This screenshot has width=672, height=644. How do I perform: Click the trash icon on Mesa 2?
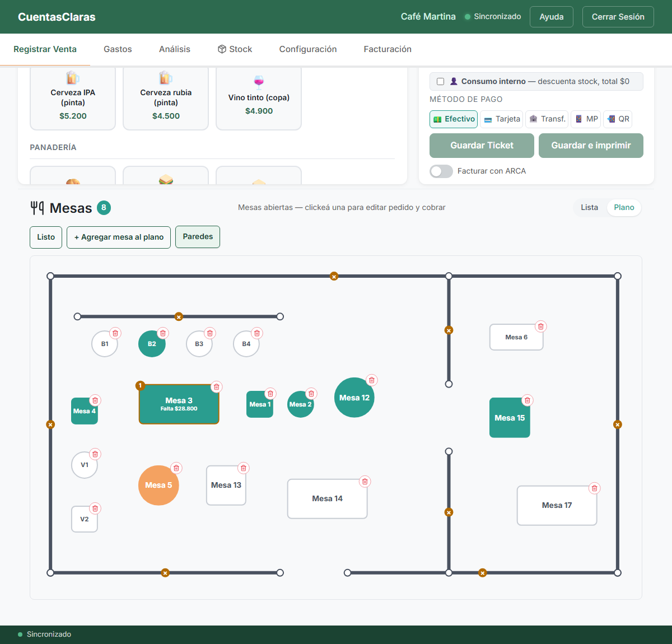tap(311, 394)
